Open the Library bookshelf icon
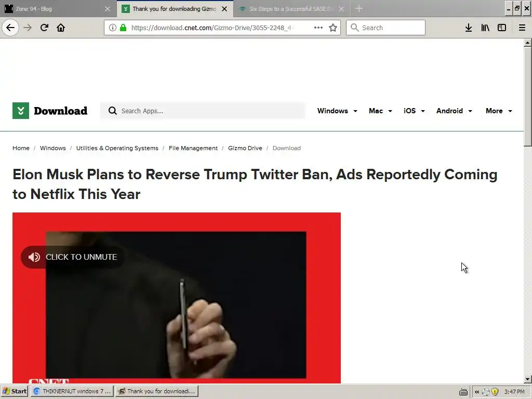Screen dimensions: 532x399 pyautogui.click(x=485, y=28)
